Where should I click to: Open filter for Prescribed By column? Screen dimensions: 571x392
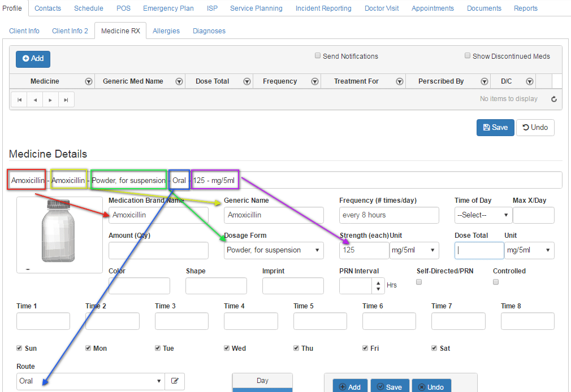click(x=485, y=81)
